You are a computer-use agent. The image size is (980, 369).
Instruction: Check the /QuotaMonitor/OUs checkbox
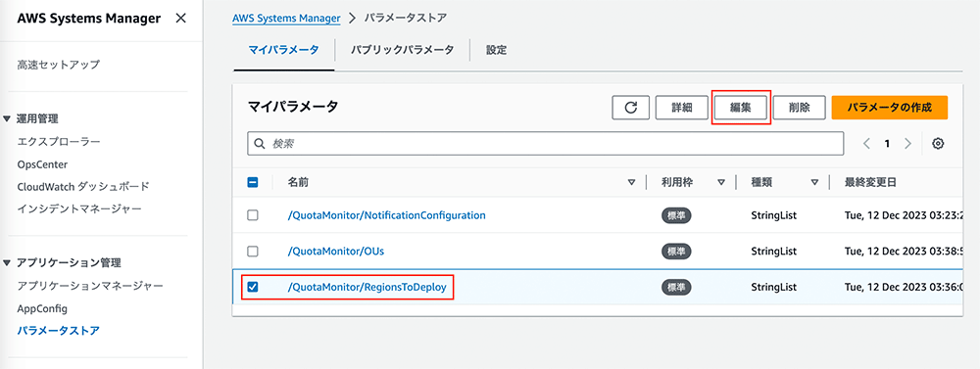(253, 251)
